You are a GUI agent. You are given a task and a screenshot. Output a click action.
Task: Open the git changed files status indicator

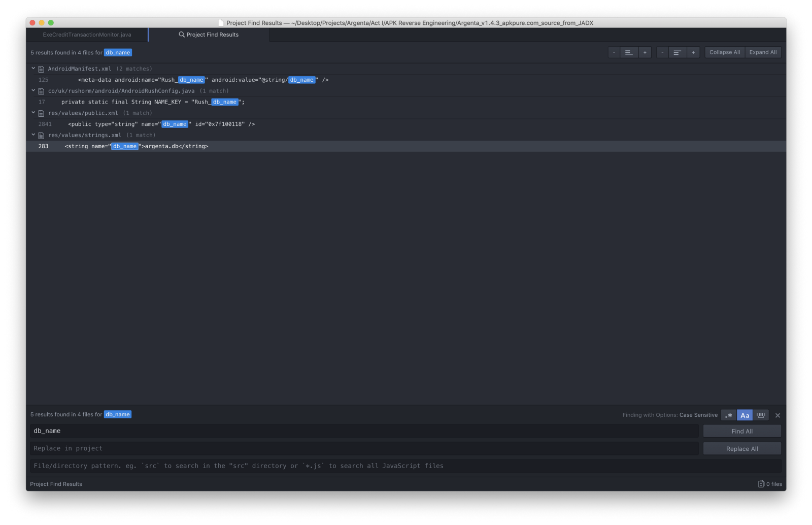tap(770, 484)
